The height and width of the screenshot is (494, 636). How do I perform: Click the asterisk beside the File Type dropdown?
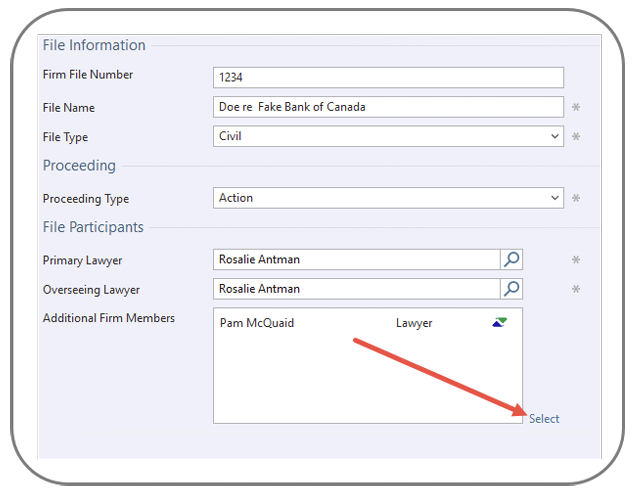point(576,137)
